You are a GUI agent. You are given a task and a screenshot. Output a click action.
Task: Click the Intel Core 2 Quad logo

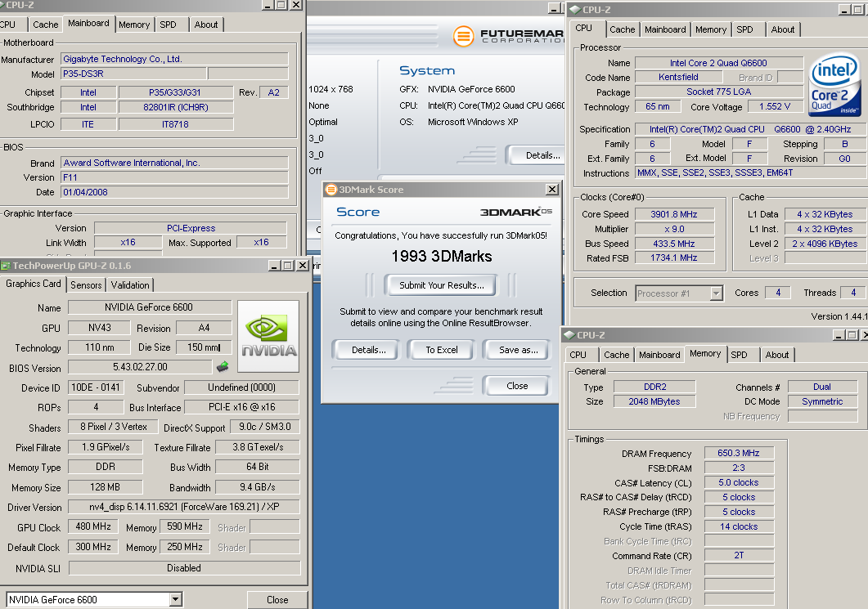tap(834, 84)
